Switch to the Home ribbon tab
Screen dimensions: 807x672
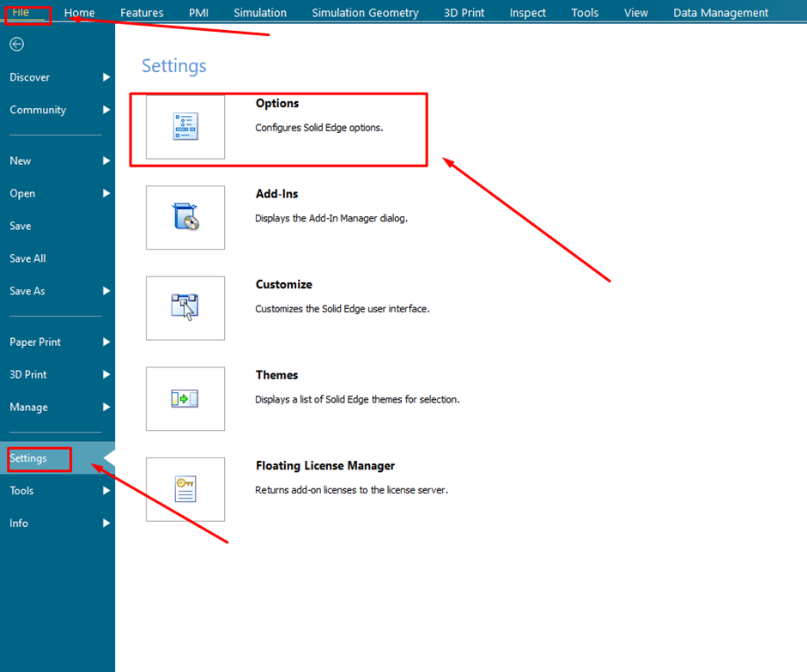[x=79, y=12]
